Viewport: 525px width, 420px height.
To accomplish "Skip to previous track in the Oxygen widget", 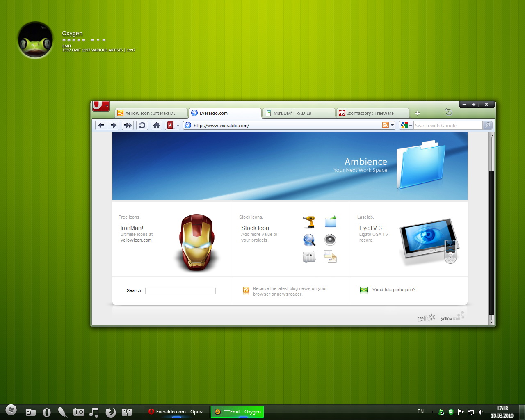I will click(x=93, y=40).
